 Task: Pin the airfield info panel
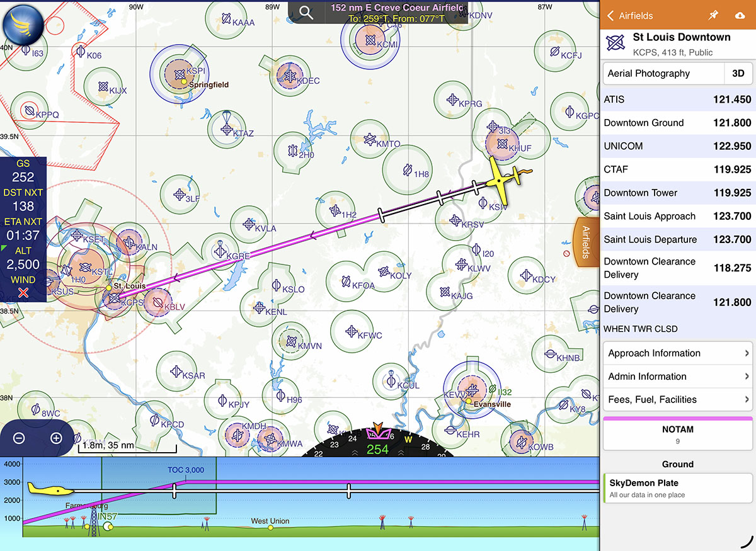click(x=713, y=15)
